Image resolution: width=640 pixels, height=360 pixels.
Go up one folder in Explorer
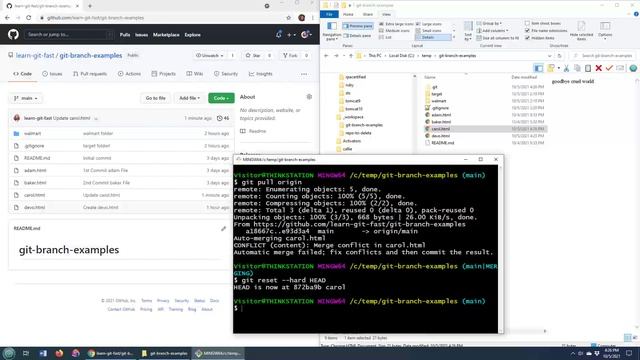[x=351, y=56]
